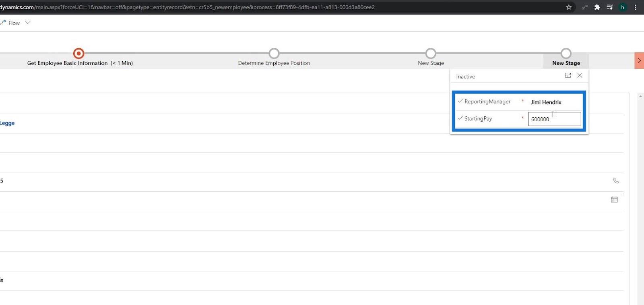Screen dimensions: 644x305
Task: Click the ReportingManager value Jimi Hendrix
Action: click(x=546, y=102)
